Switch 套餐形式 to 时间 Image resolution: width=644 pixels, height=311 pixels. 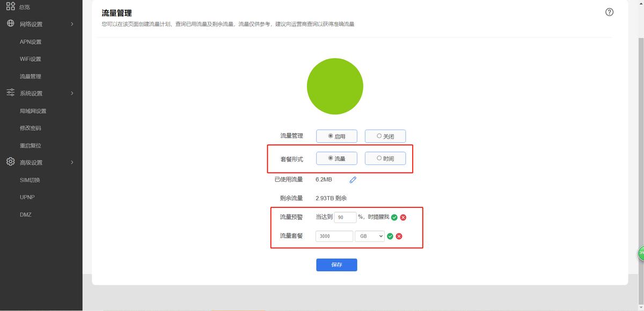pyautogui.click(x=379, y=158)
